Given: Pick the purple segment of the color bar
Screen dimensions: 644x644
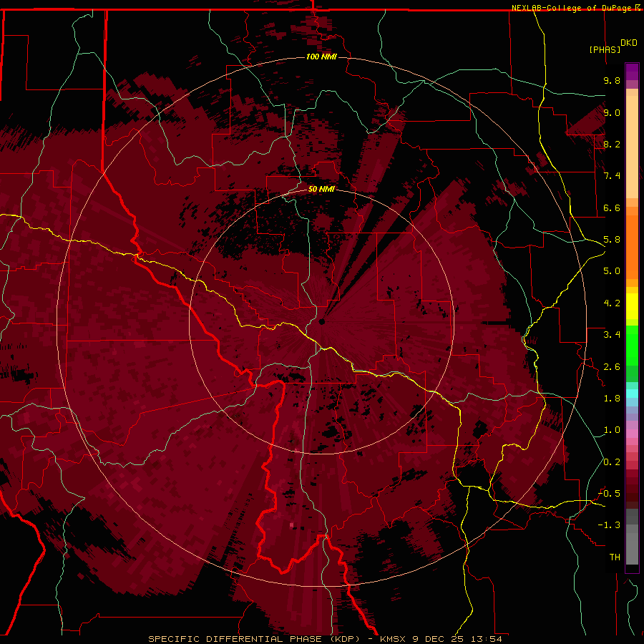Looking at the screenshot, I should [x=632, y=72].
